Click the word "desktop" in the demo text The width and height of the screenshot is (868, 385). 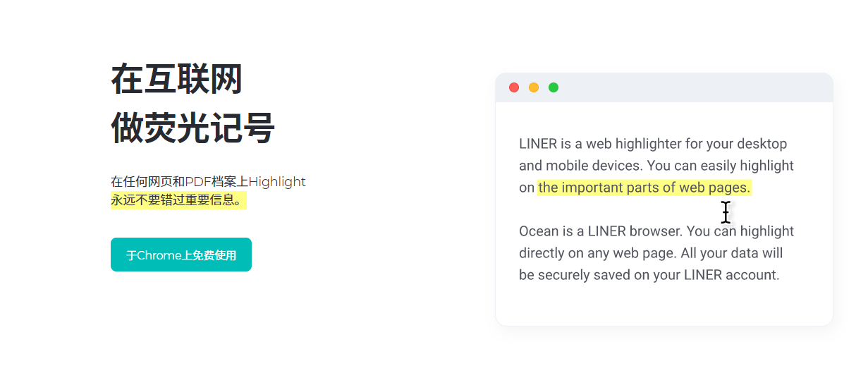tap(762, 144)
